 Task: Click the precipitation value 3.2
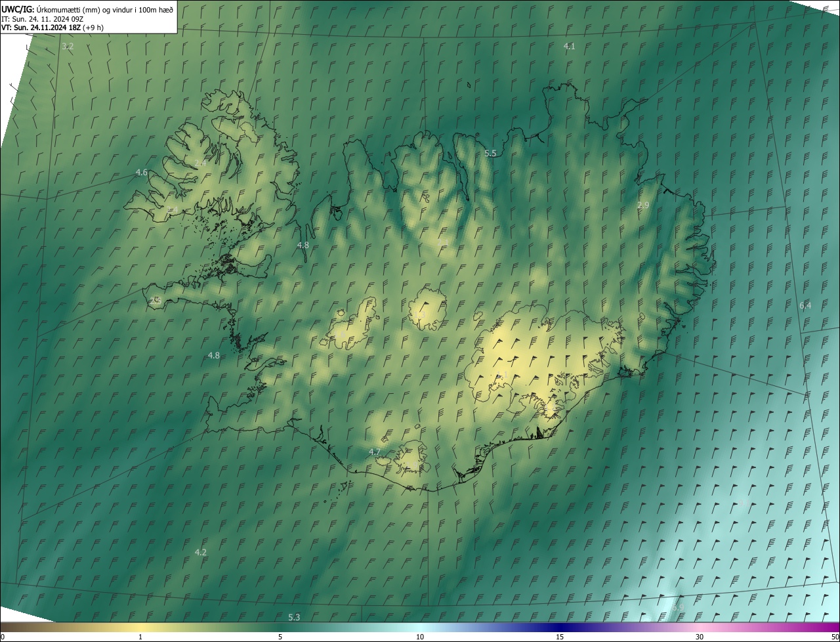click(68, 47)
